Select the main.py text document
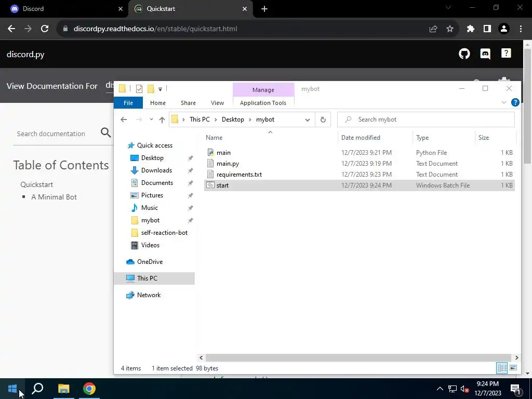532x399 pixels. (359, 164)
